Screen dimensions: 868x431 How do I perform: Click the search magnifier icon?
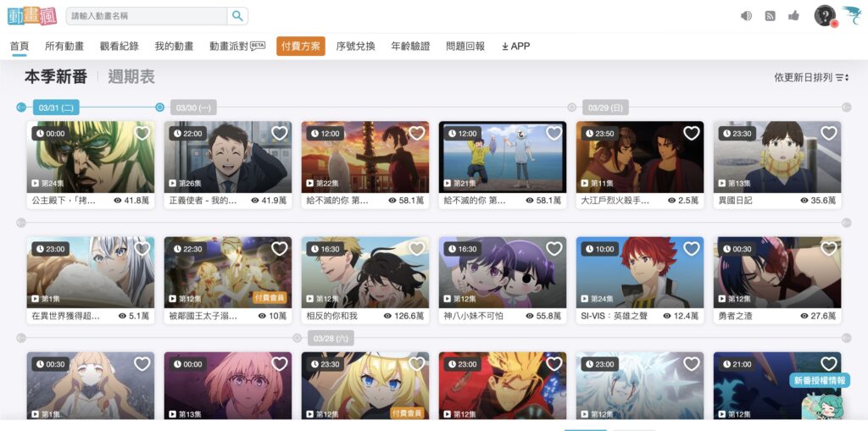click(238, 16)
